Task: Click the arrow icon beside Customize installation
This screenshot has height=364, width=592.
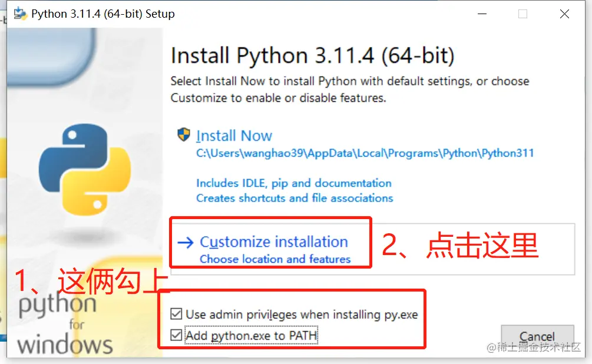Action: pyautogui.click(x=186, y=243)
